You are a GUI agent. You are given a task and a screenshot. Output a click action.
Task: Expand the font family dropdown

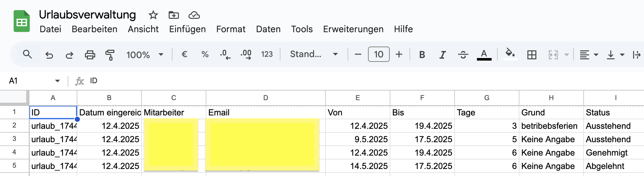pos(313,55)
